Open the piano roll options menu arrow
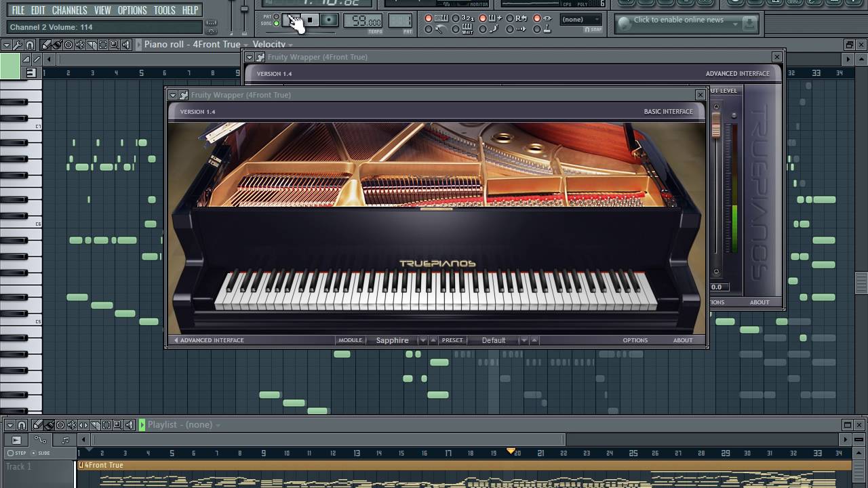 click(x=7, y=45)
